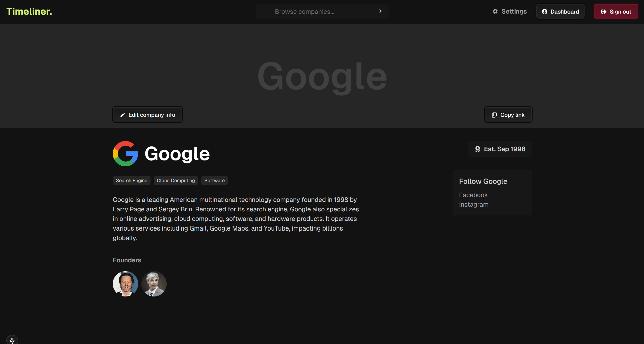Screen dimensions: 644x344
Task: Click the Settings gear icon
Action: click(x=495, y=12)
